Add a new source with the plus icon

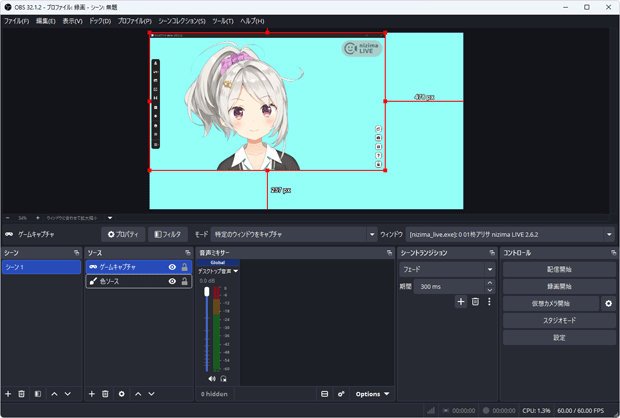[92, 394]
